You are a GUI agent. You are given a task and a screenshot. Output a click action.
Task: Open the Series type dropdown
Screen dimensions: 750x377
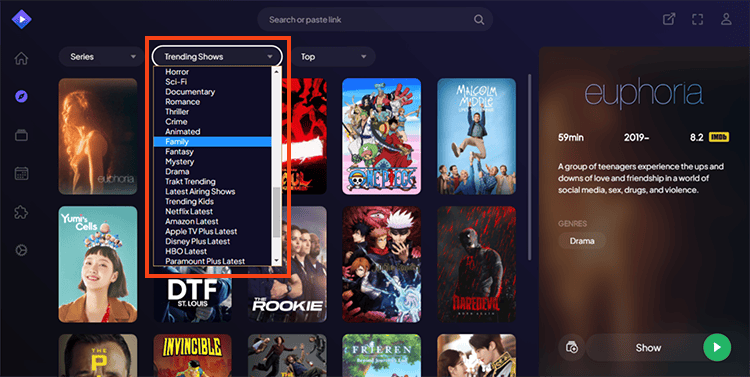102,56
